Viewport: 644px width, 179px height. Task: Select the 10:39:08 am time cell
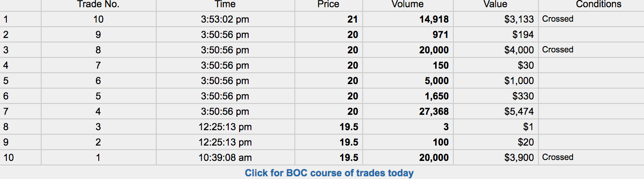point(225,158)
